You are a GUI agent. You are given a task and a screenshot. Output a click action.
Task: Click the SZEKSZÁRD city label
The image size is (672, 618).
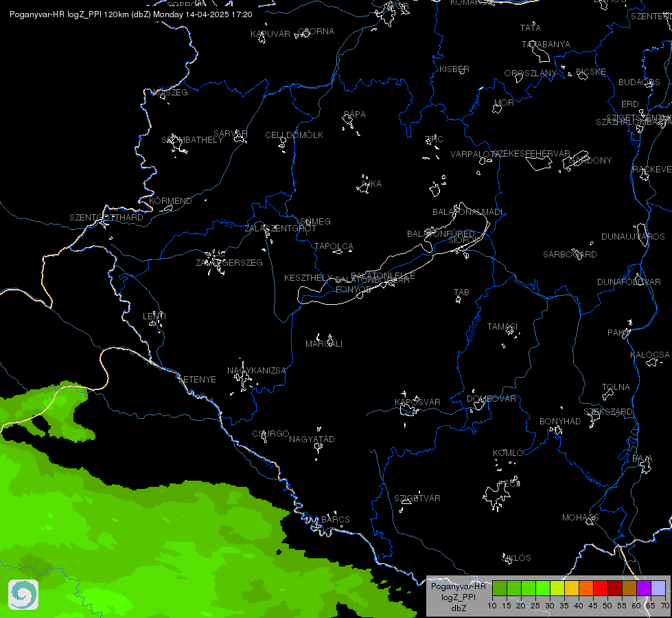pyautogui.click(x=607, y=412)
